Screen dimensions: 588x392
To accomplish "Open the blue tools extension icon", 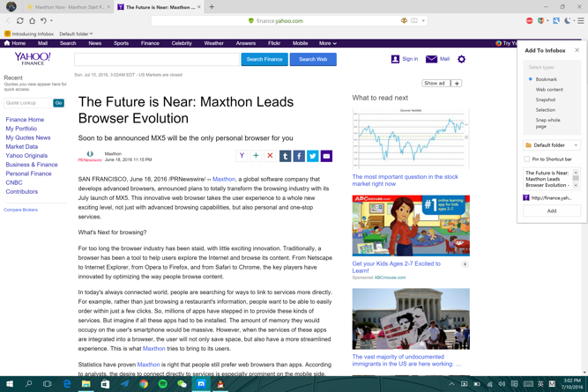I will click(556, 21).
